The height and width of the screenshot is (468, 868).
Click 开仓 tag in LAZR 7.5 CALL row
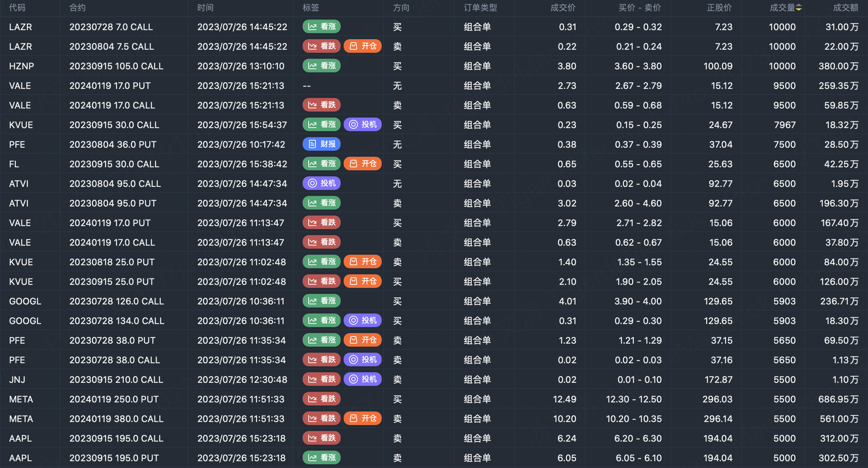tap(362, 46)
